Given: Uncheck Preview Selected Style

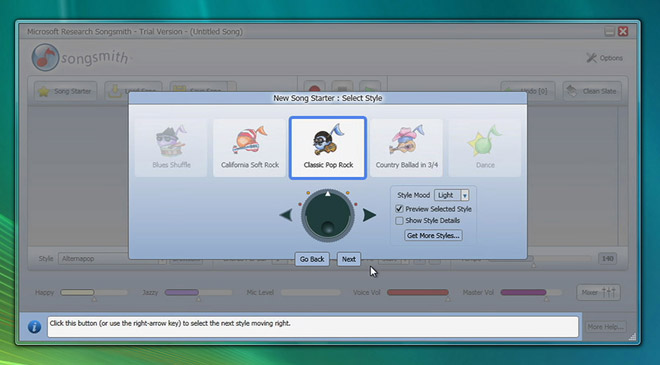Looking at the screenshot, I should (399, 209).
